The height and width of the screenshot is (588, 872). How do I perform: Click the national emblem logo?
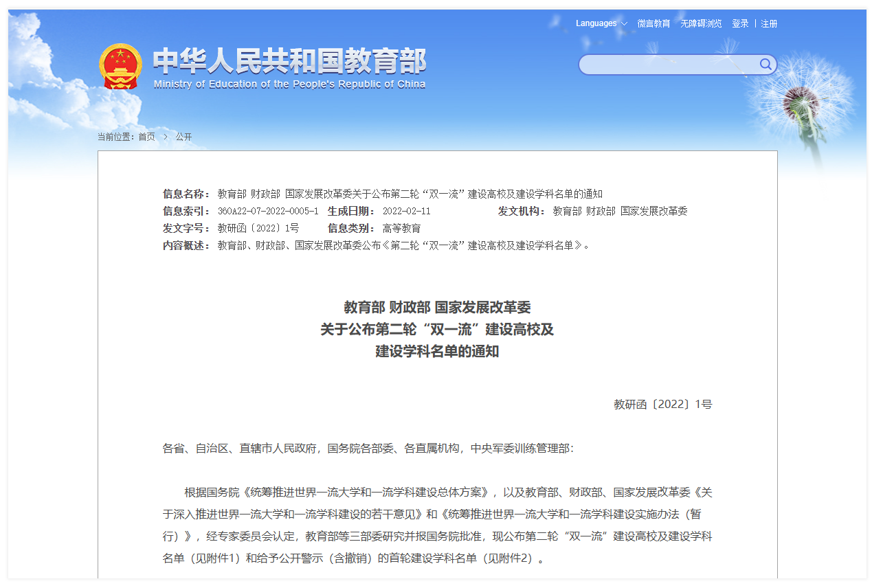pyautogui.click(x=120, y=67)
